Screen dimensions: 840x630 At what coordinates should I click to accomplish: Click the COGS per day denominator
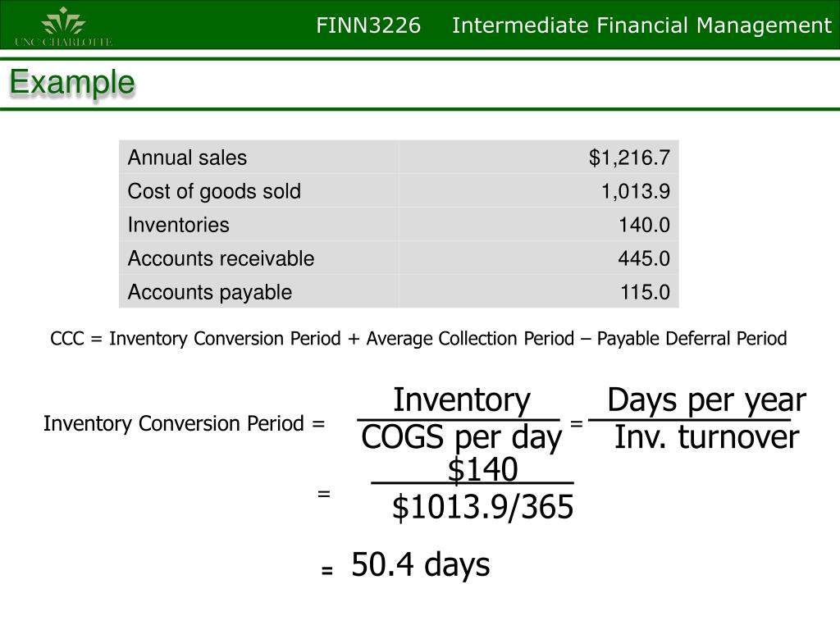461,438
